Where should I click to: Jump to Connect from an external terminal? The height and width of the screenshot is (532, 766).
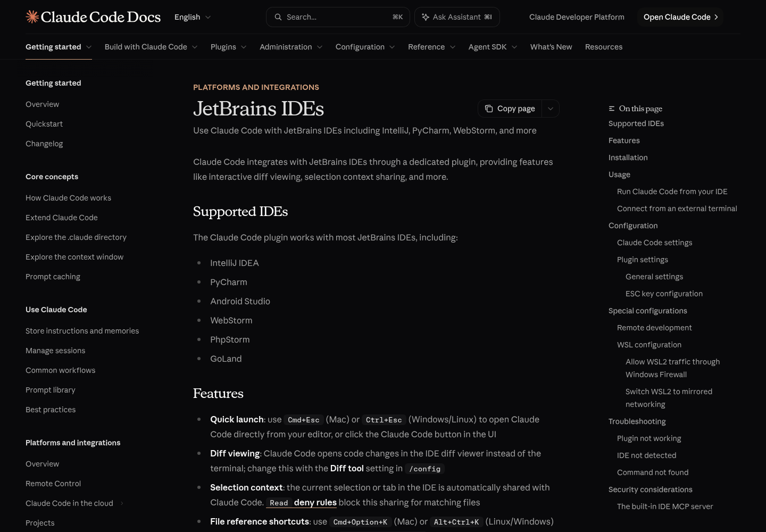click(677, 209)
